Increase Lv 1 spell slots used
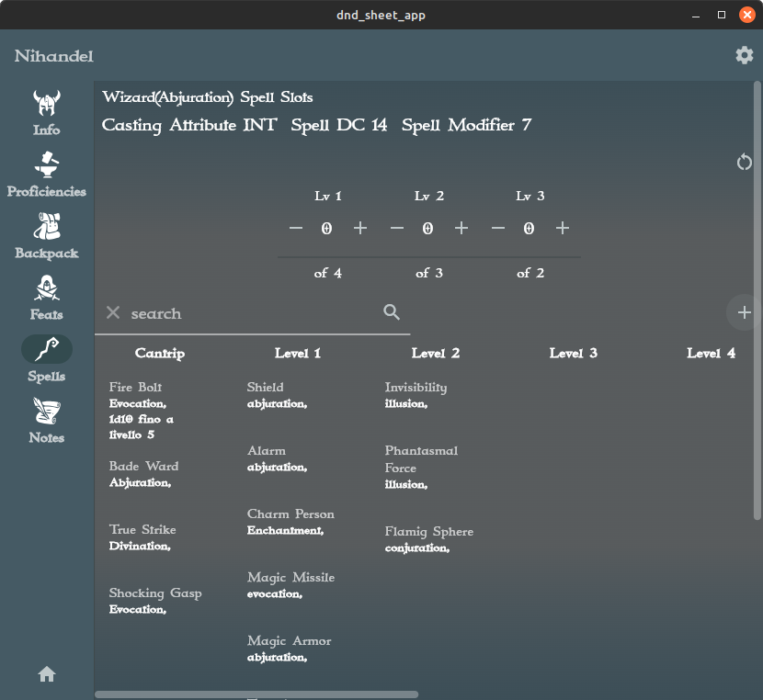Viewport: 763px width, 700px height. (x=360, y=228)
